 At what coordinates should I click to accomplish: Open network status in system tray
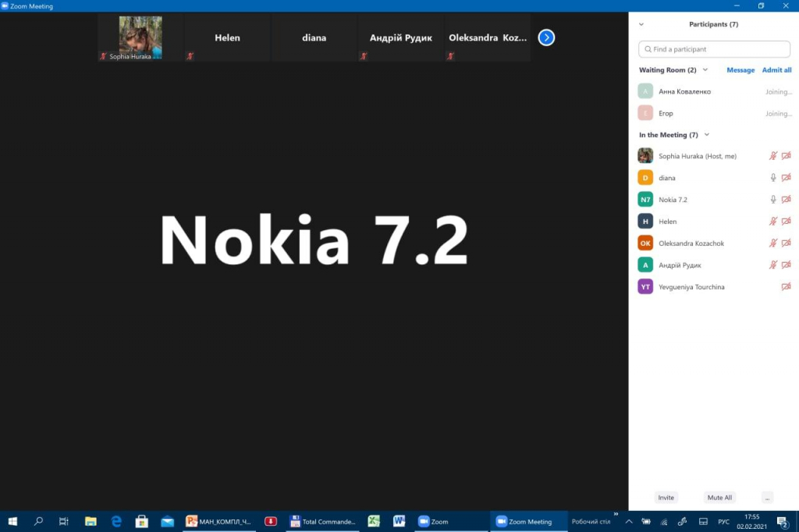pos(664,521)
